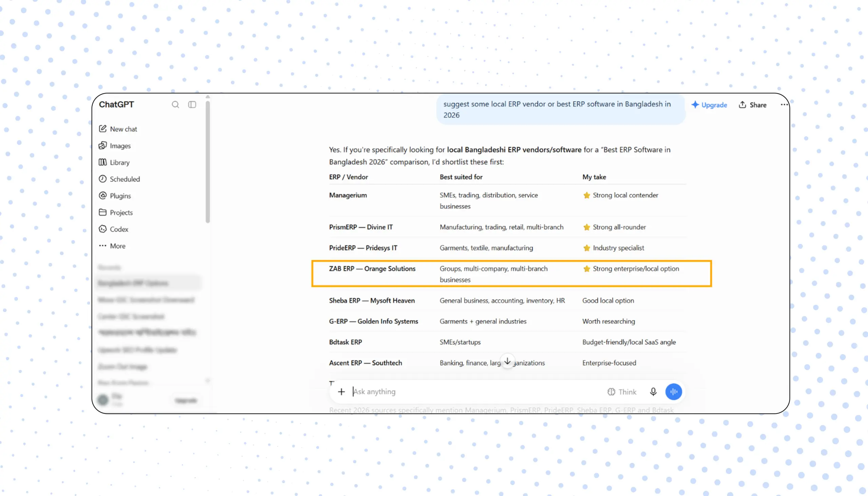Open Codex in the sidebar
Screen dimensions: 868x496
(x=114, y=229)
